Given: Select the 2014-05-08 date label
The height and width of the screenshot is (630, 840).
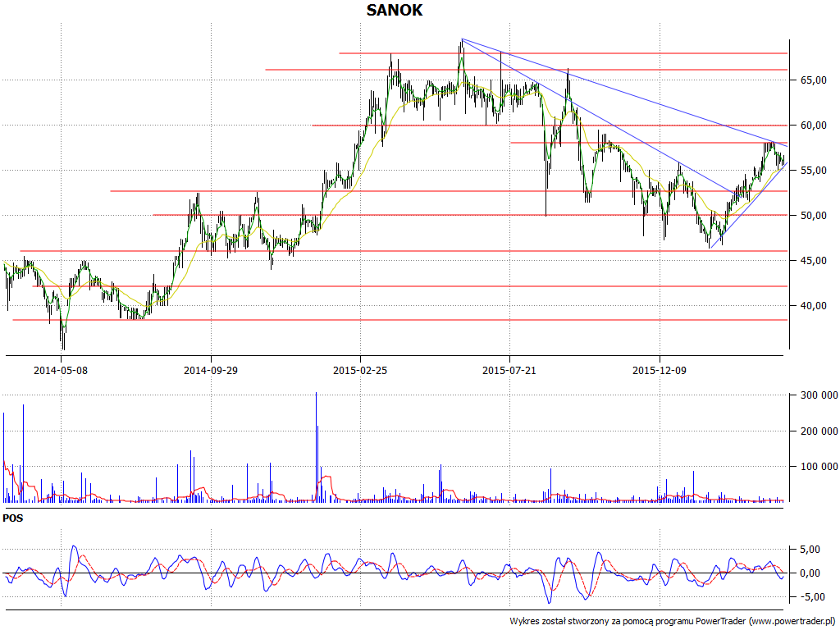Looking at the screenshot, I should 61,370.
